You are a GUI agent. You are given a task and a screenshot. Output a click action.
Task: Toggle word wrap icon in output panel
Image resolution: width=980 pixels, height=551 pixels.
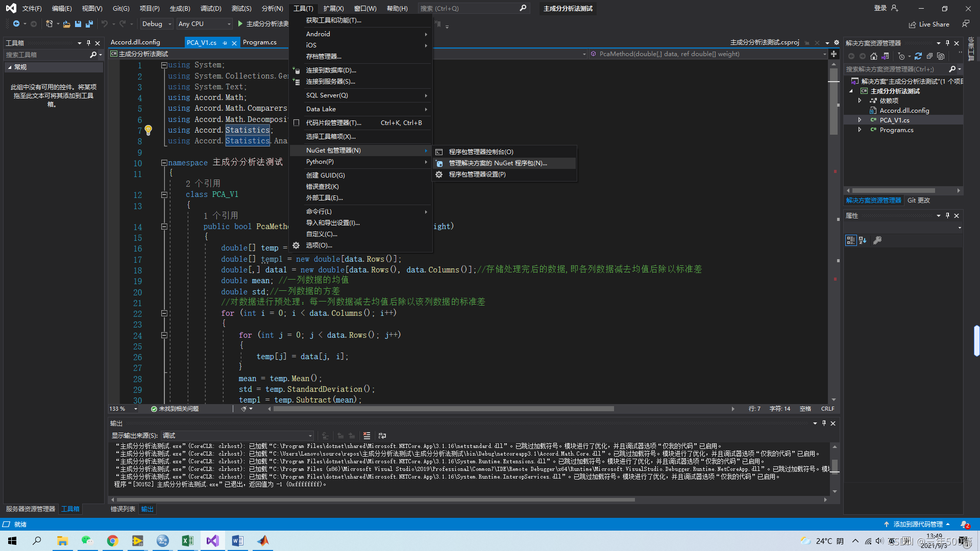coord(382,435)
